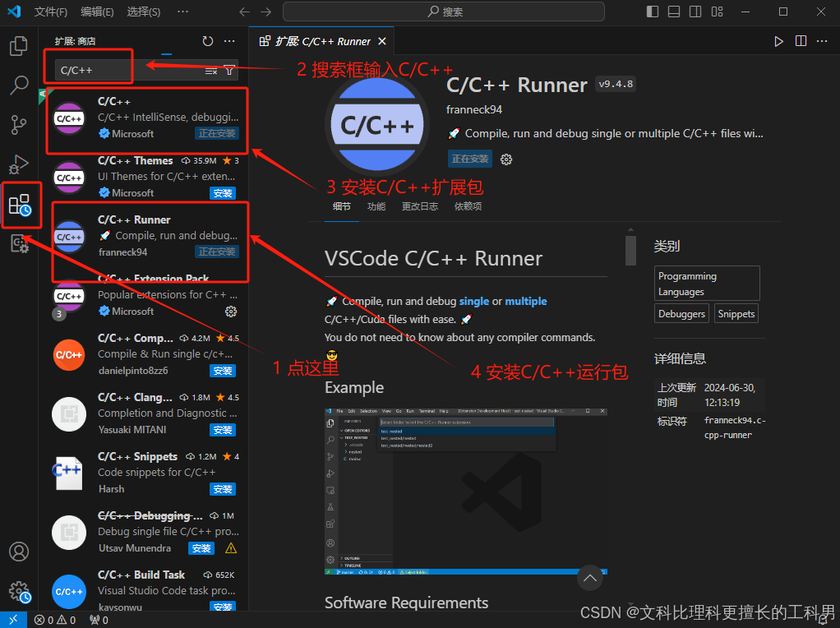
Task: Open errors and warnings in status bar
Action: coord(54,620)
